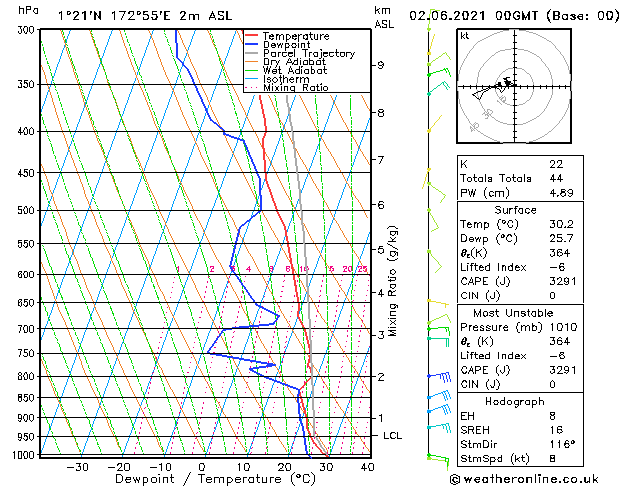Click the LCL marker on right axis
The height and width of the screenshot is (486, 629).
click(392, 436)
